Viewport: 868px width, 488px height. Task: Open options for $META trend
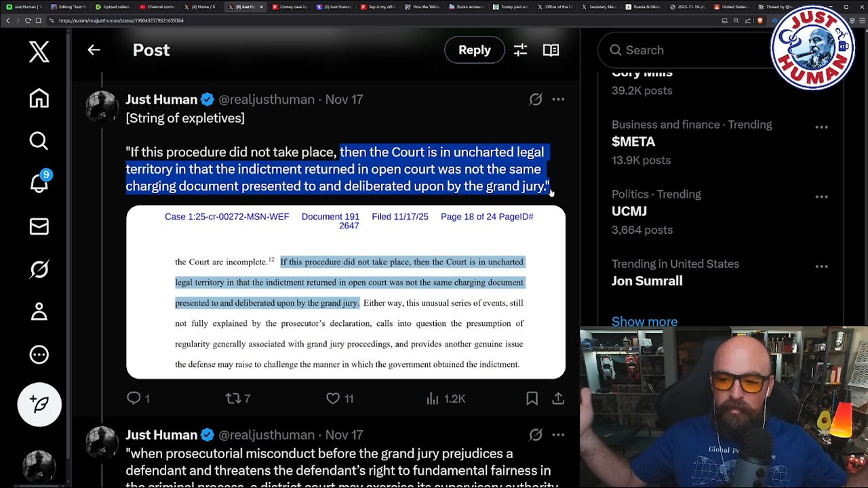tap(822, 127)
